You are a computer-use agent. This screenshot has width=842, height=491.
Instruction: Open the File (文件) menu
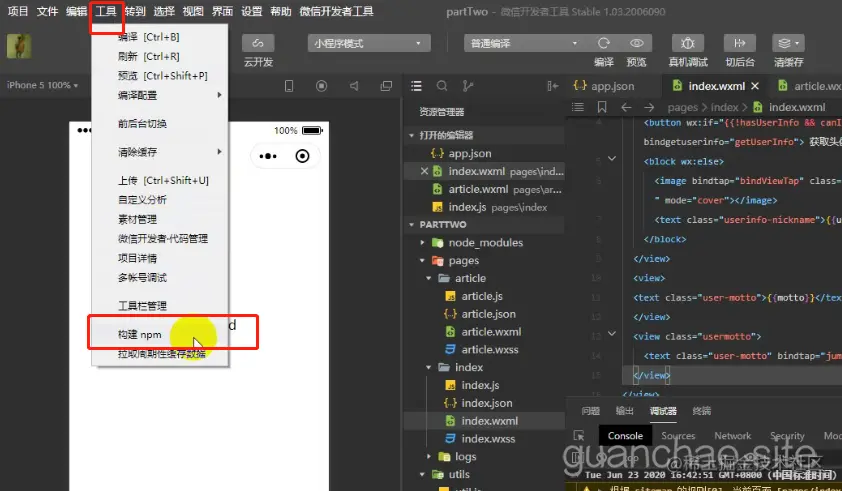(x=47, y=11)
